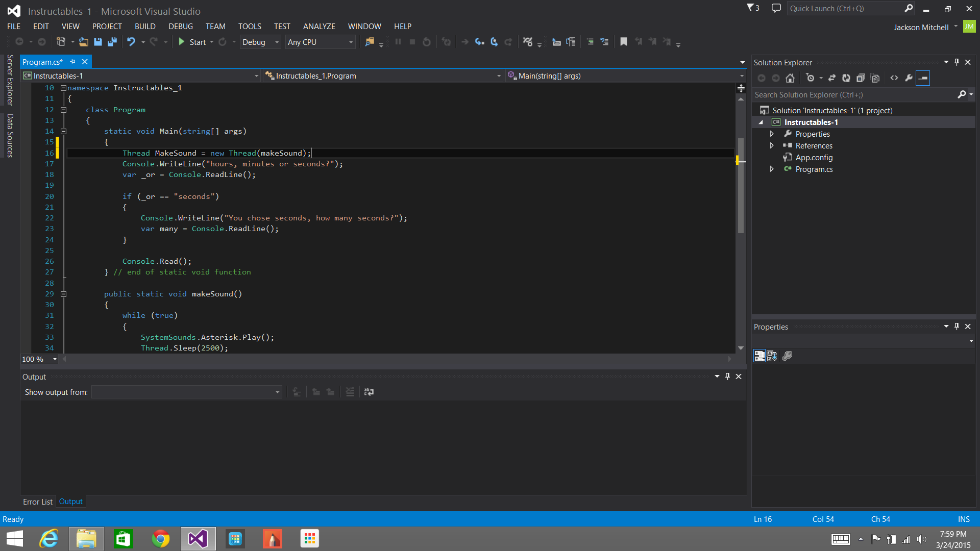
Task: Open the Any CPU platform dropdown
Action: 320,42
